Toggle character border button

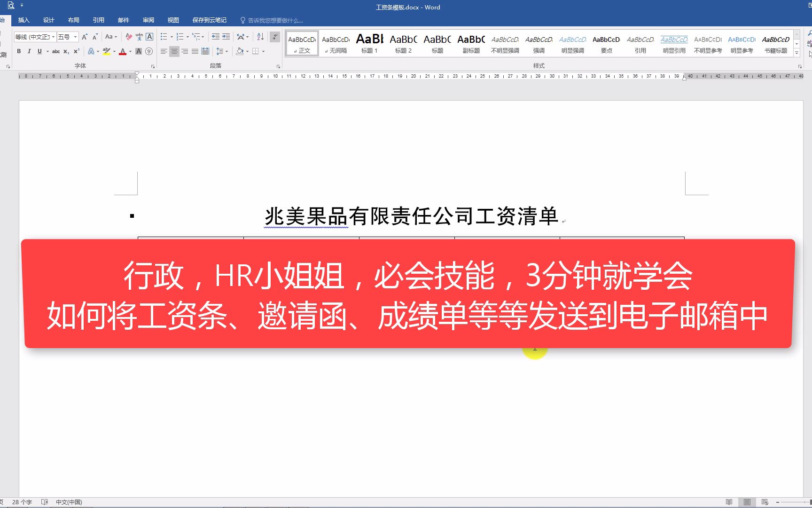coord(149,37)
